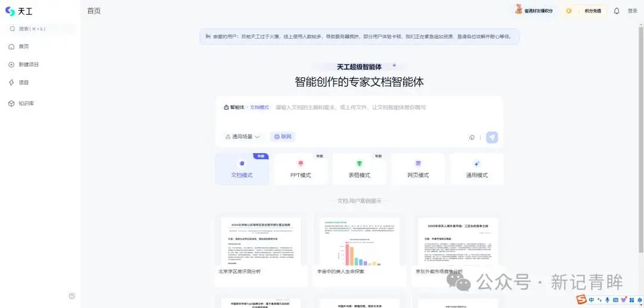Click 登录 to log in
The height and width of the screenshot is (308, 644).
point(633,11)
